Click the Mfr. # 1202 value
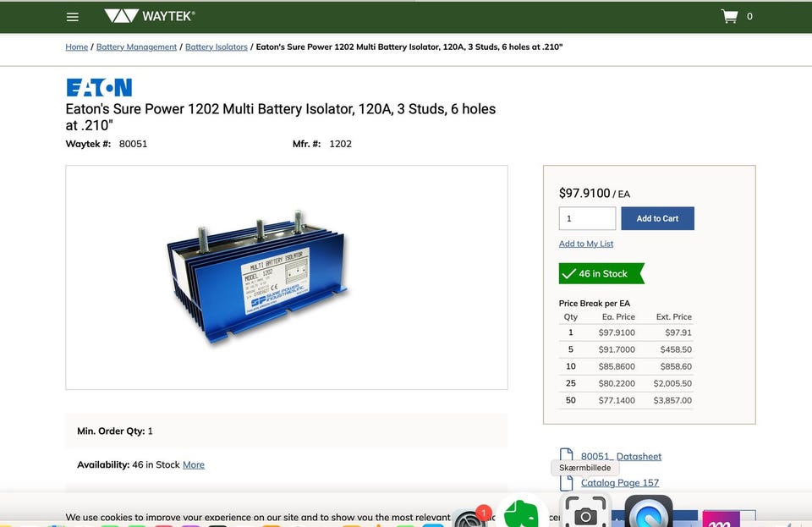812x527 pixels. [340, 144]
